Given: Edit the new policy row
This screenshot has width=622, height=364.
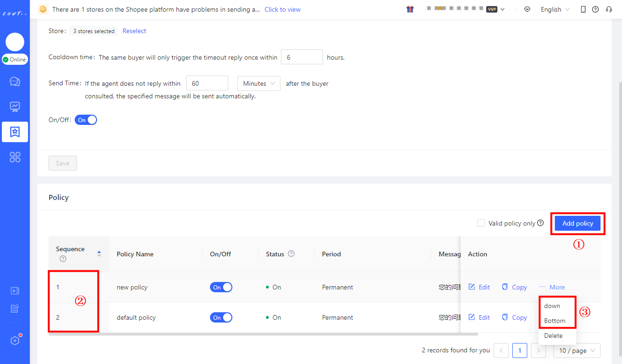Looking at the screenshot, I should click(479, 287).
